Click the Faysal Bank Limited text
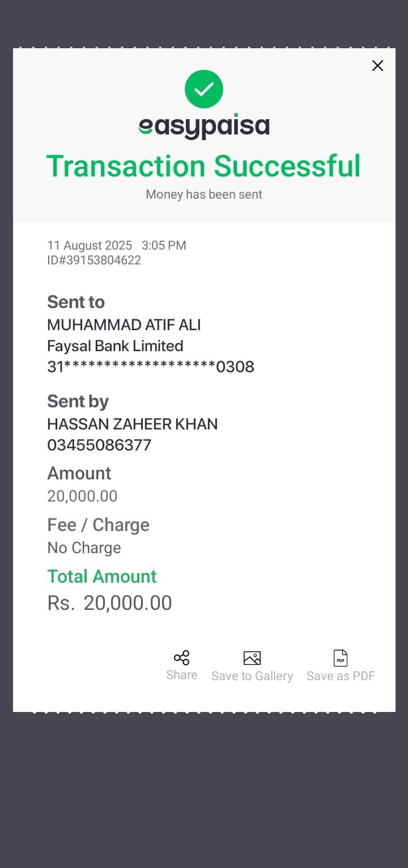Screen dimensions: 408x868 pyautogui.click(x=115, y=346)
